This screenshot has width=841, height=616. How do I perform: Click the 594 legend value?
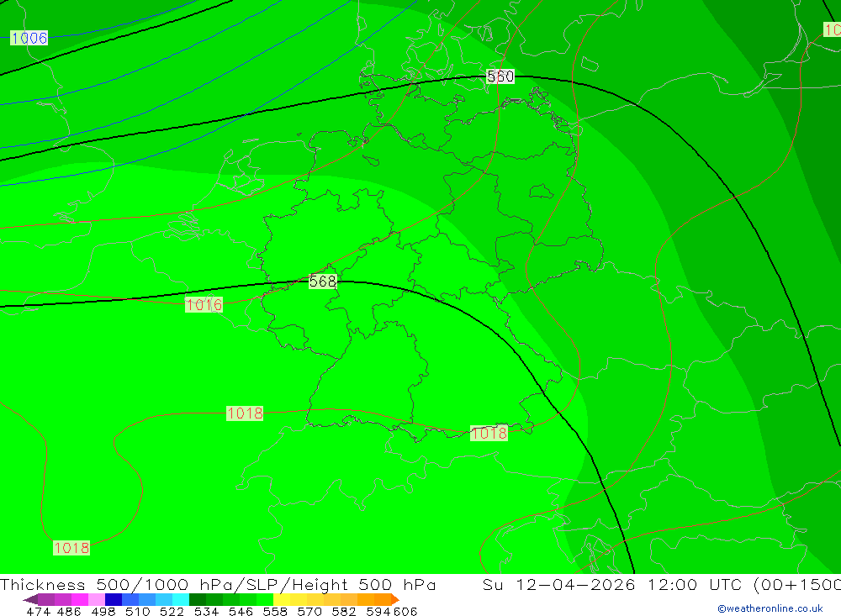tap(378, 611)
